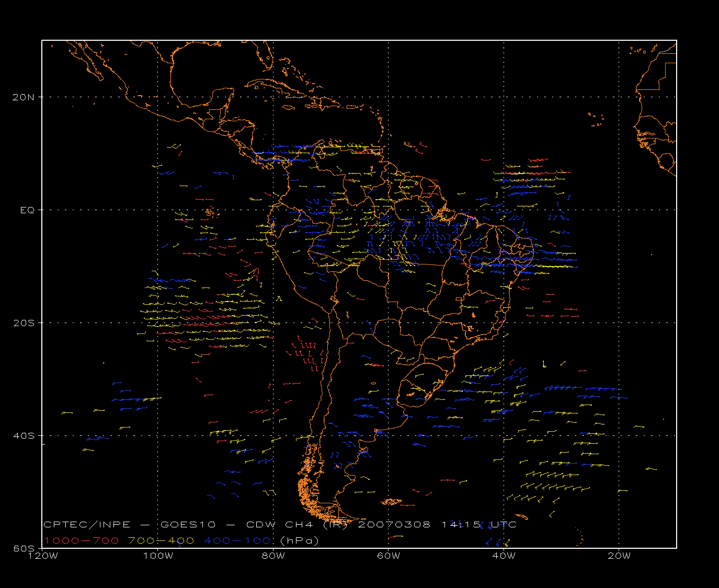
Task: Click the 20N latitude axis label
Action: point(25,97)
